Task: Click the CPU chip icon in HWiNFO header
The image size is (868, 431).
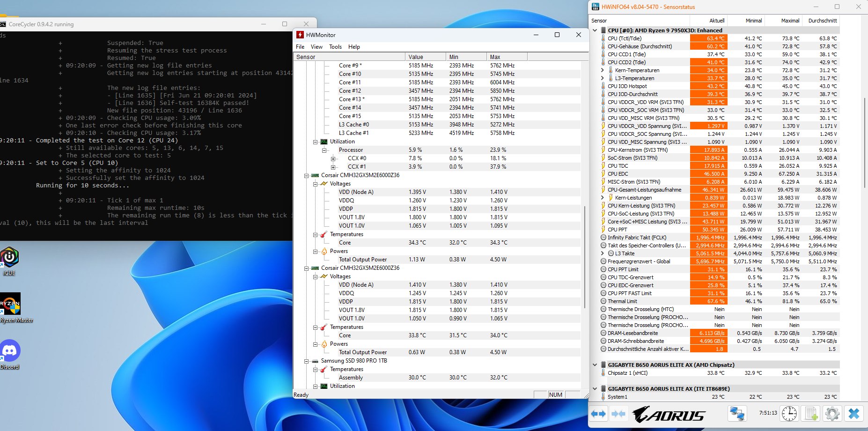Action: tap(603, 30)
